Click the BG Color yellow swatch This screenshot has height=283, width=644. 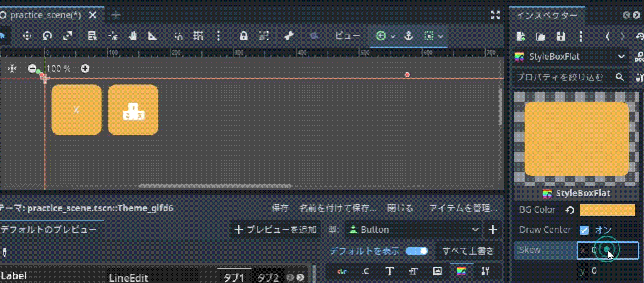(607, 209)
